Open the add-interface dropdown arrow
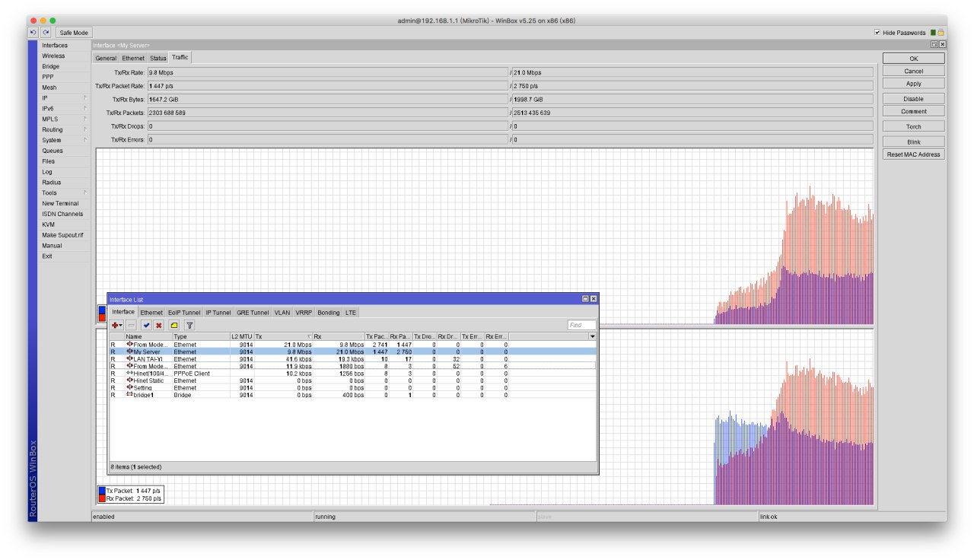The height and width of the screenshot is (560, 974). (121, 326)
